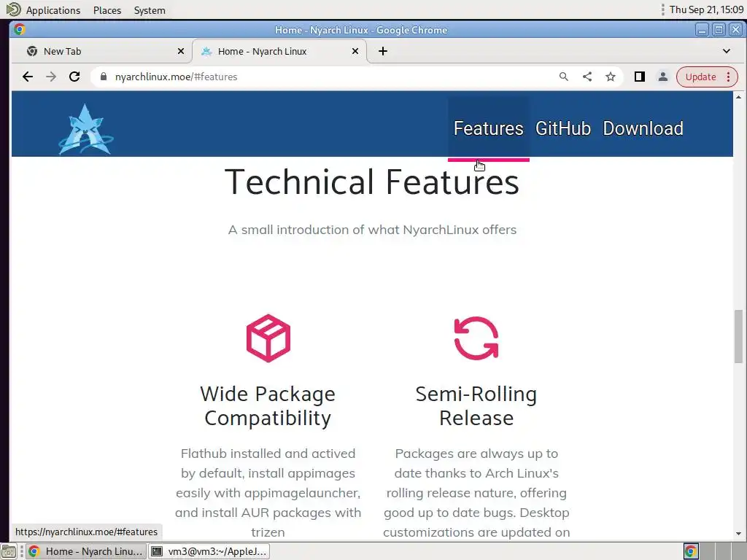Click the page vertical scrollbar thumb

pos(738,336)
